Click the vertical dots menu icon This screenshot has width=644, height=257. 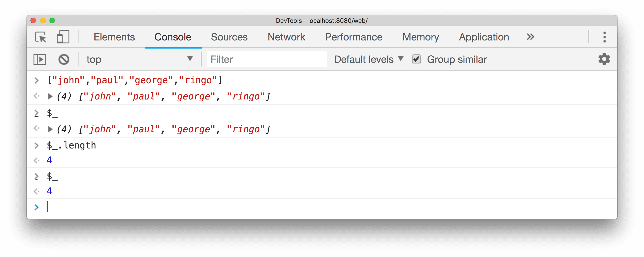point(605,37)
